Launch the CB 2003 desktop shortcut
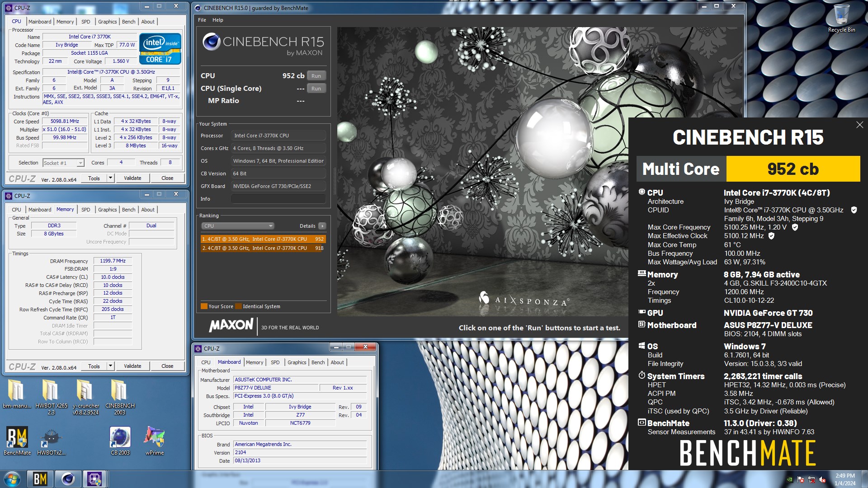 pos(120,441)
